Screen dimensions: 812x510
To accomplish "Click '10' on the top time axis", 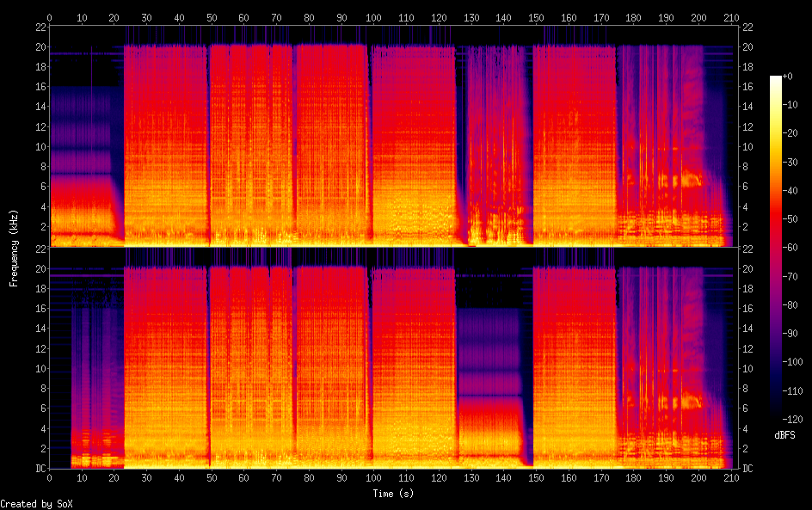I will click(x=82, y=17).
